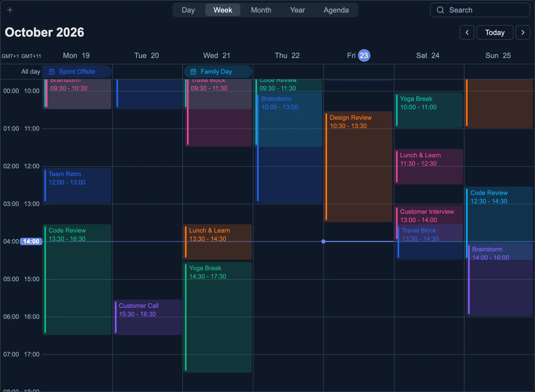Click the GMT+11 timezone label
The height and width of the screenshot is (392, 535).
[31, 56]
